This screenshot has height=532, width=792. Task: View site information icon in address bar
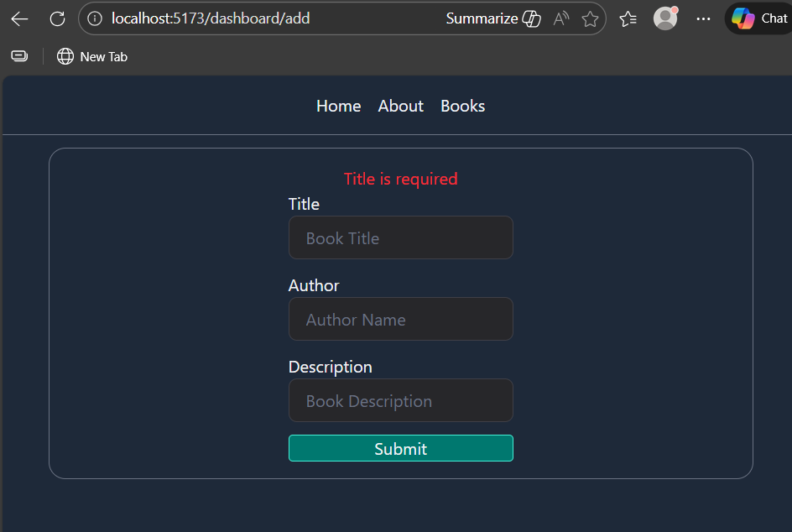95,18
